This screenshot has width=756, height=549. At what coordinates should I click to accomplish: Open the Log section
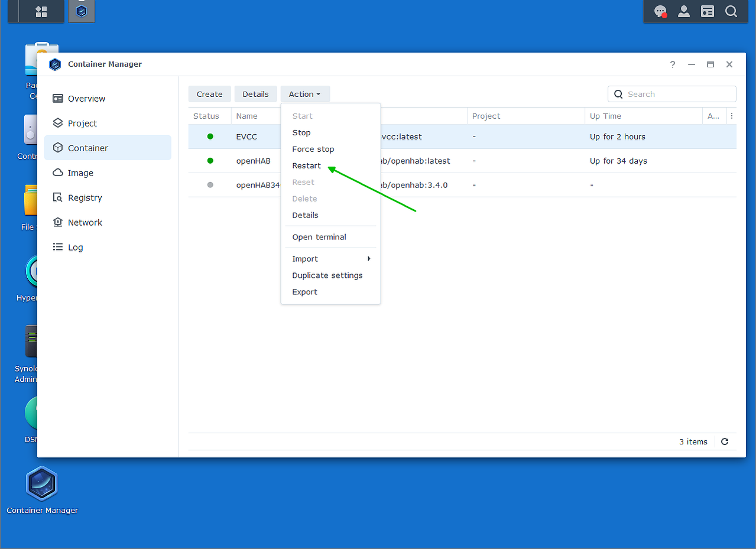pos(108,248)
